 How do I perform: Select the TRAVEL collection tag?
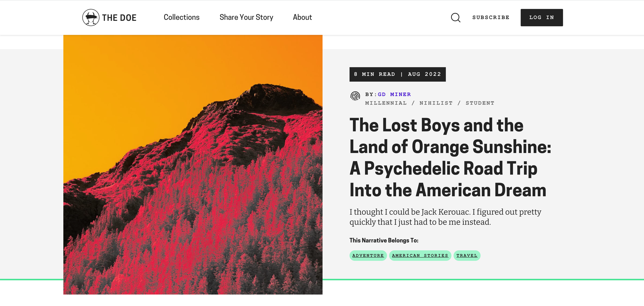coord(467,255)
